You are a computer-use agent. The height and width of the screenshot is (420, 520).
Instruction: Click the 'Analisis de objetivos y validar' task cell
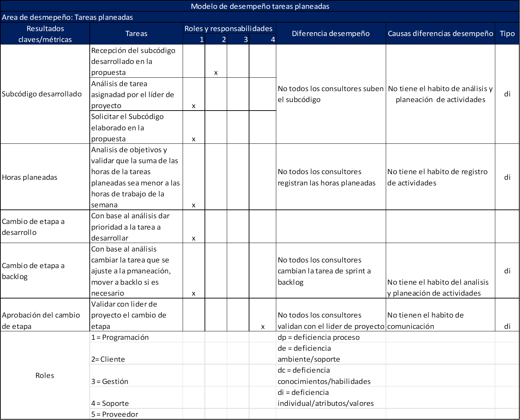[136, 177]
